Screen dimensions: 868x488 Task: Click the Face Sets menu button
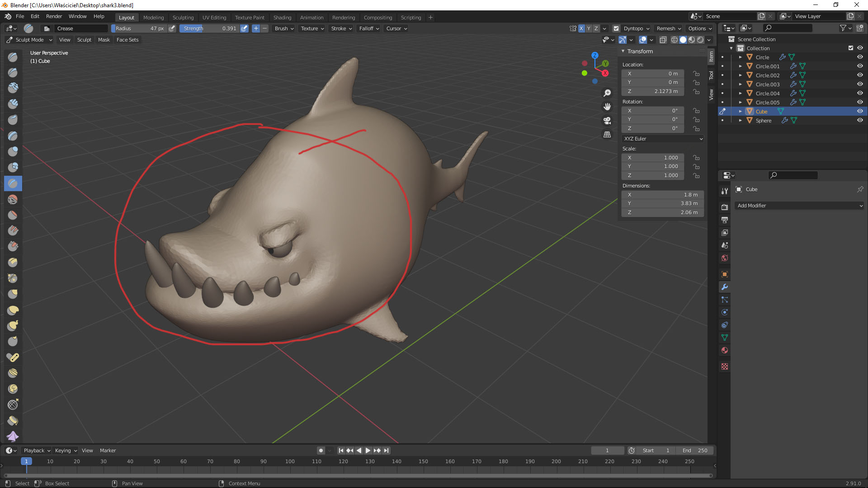coord(127,40)
